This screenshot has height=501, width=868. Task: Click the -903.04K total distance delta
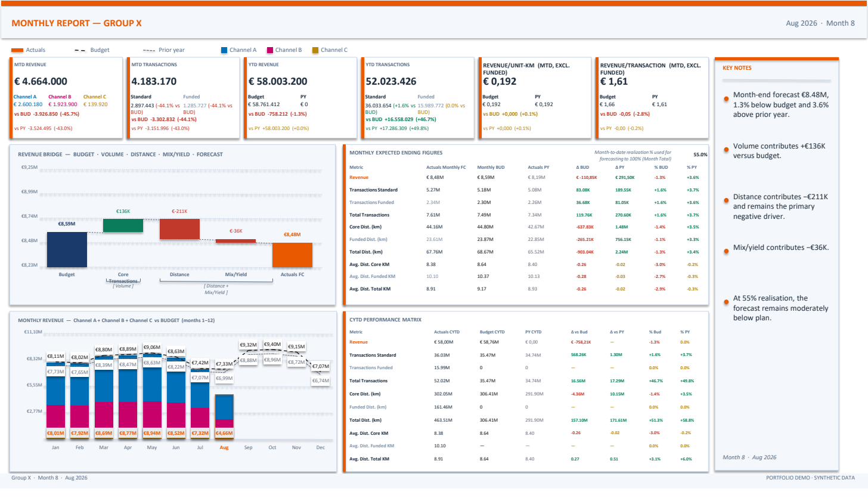point(585,252)
